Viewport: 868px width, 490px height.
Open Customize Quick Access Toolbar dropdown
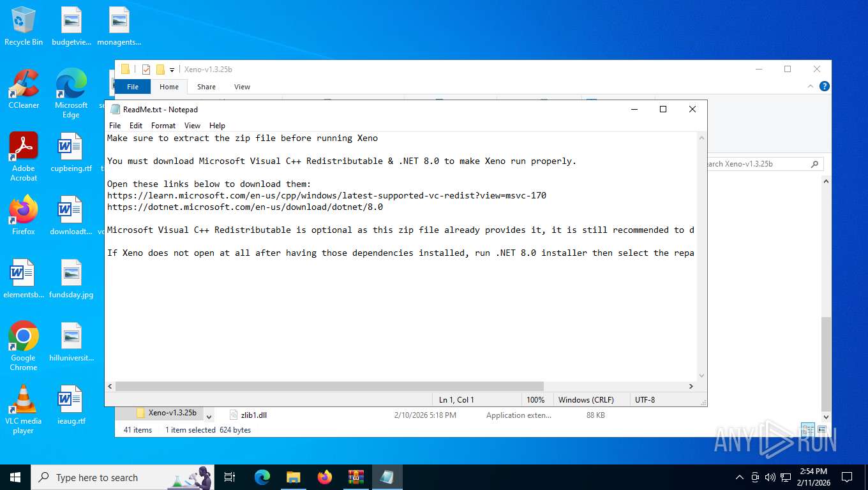pos(172,70)
